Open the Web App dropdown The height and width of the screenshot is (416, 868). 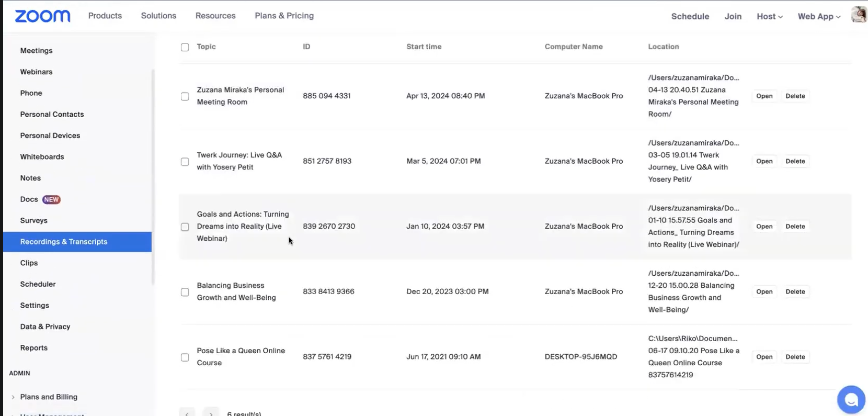point(819,16)
